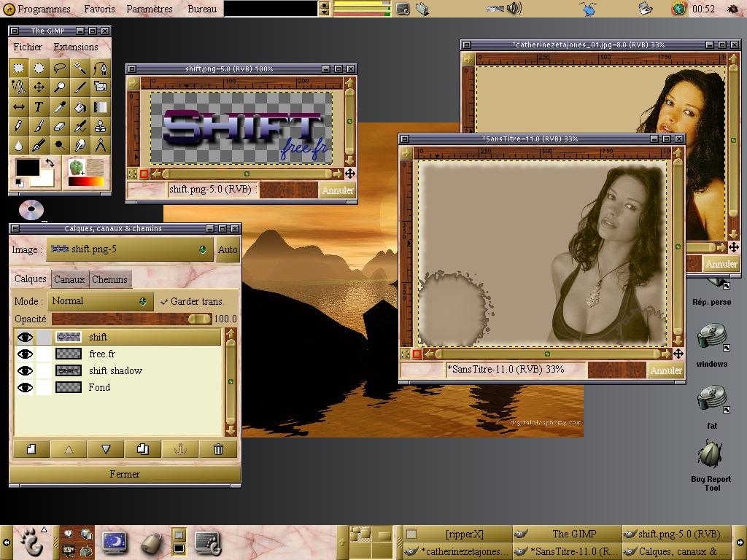Viewport: 747px width, 560px height.
Task: Switch to the Canaux tab
Action: click(x=69, y=279)
